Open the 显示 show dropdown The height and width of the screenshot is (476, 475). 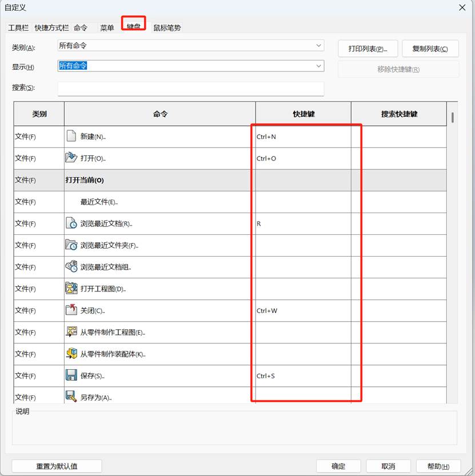click(x=191, y=66)
